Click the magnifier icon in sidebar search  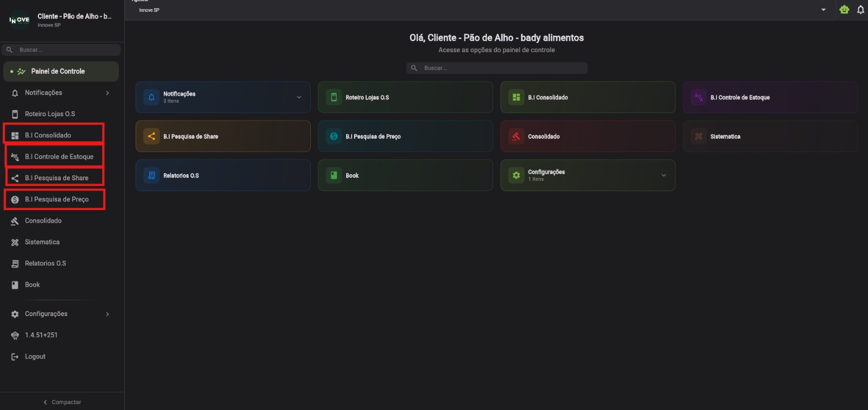[9, 50]
